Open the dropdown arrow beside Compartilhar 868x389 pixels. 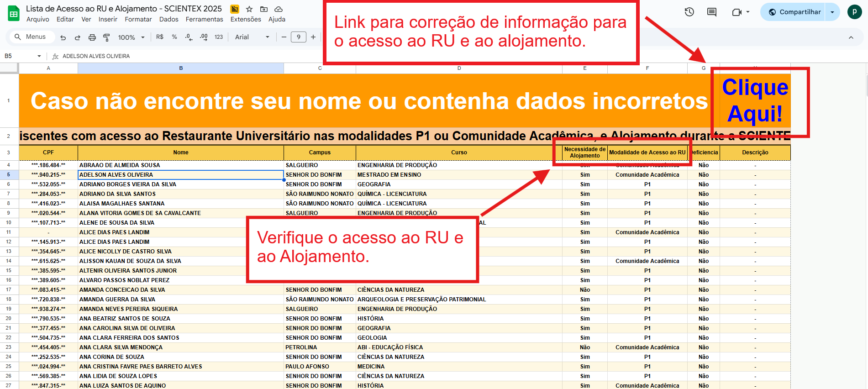[832, 12]
